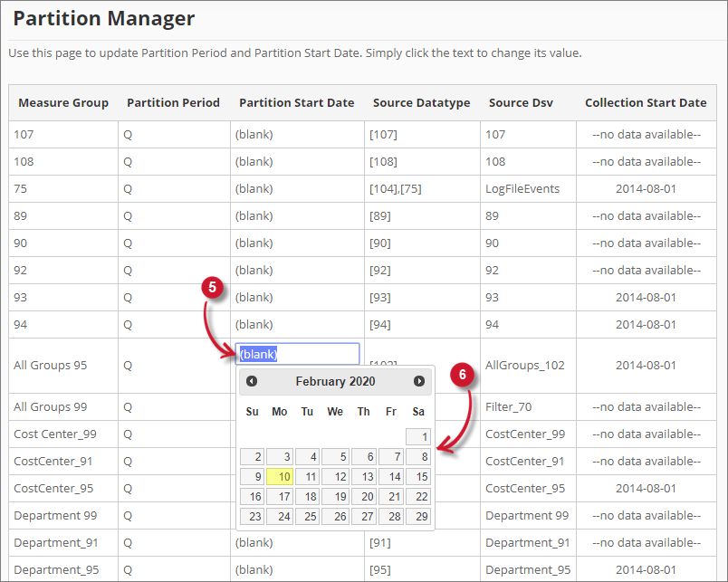Change partition period Q for row 107

(128, 135)
